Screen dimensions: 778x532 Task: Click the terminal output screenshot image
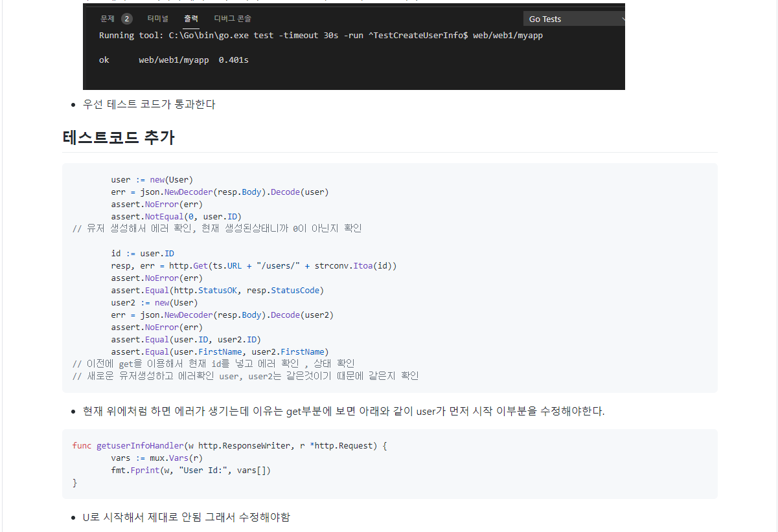[x=354, y=47]
